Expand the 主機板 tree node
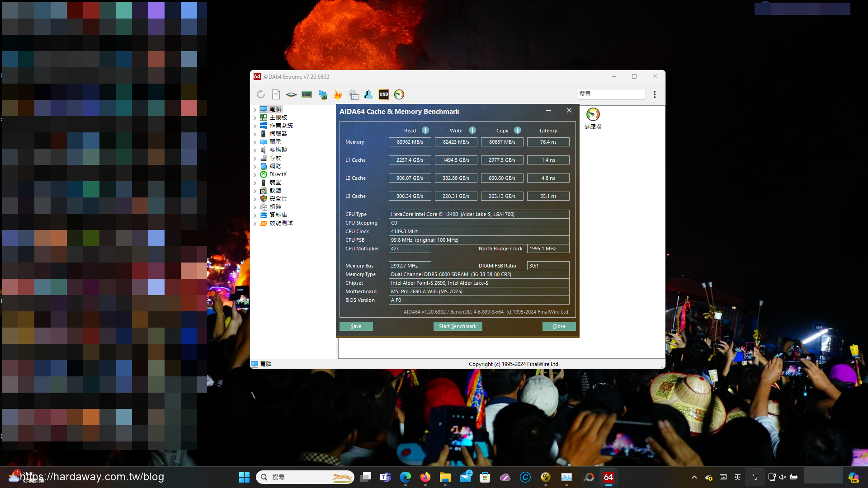This screenshot has height=488, width=868. (x=255, y=117)
